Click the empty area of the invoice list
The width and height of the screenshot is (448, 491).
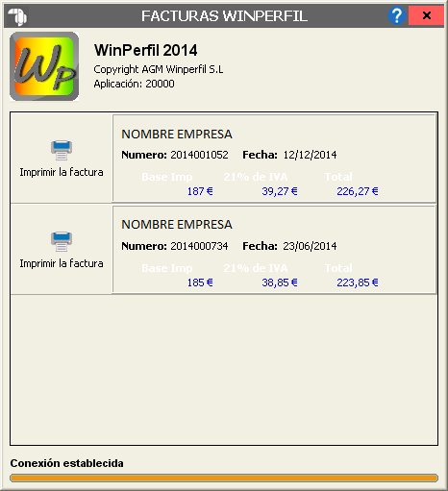(x=224, y=369)
